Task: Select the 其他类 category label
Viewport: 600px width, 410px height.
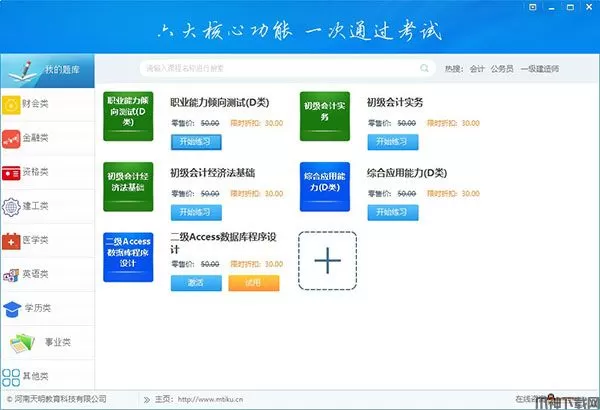Action: pyautogui.click(x=35, y=376)
